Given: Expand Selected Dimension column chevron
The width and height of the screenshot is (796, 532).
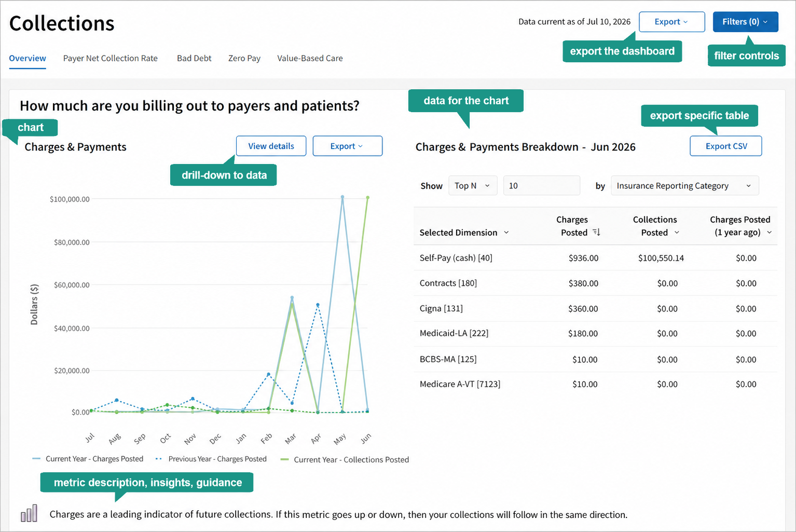Looking at the screenshot, I should [506, 233].
